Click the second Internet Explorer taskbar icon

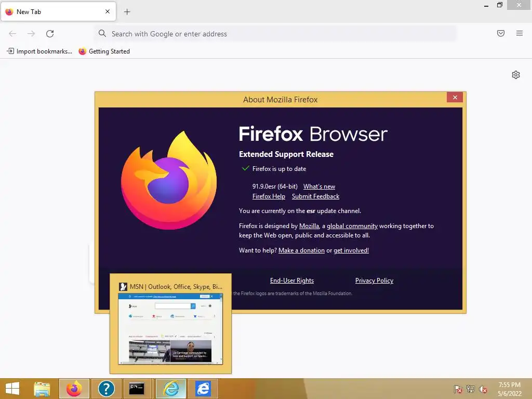[203, 389]
